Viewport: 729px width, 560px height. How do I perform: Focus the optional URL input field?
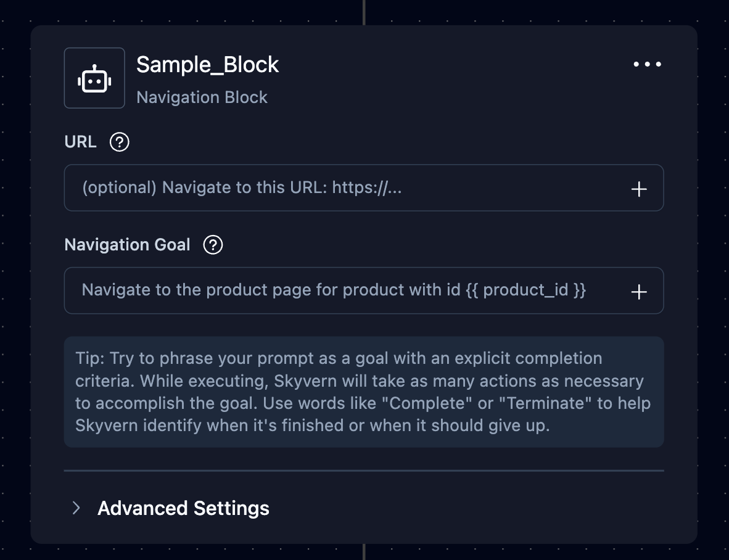[x=345, y=187]
